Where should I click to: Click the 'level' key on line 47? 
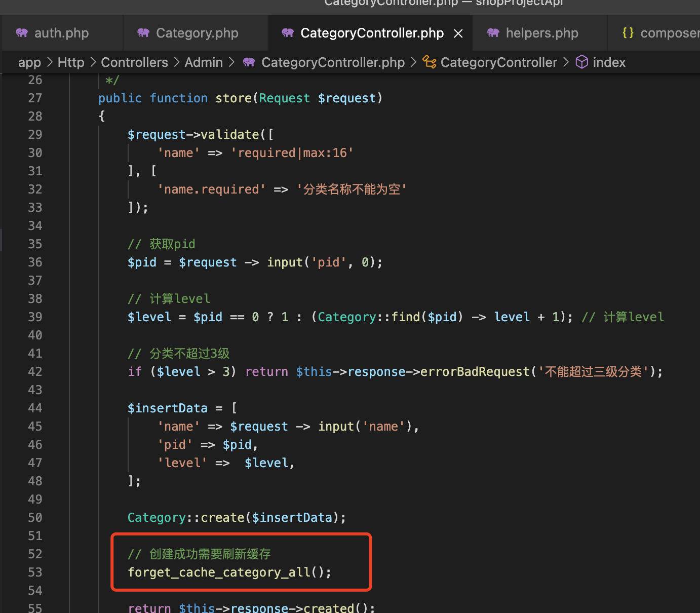coord(182,463)
